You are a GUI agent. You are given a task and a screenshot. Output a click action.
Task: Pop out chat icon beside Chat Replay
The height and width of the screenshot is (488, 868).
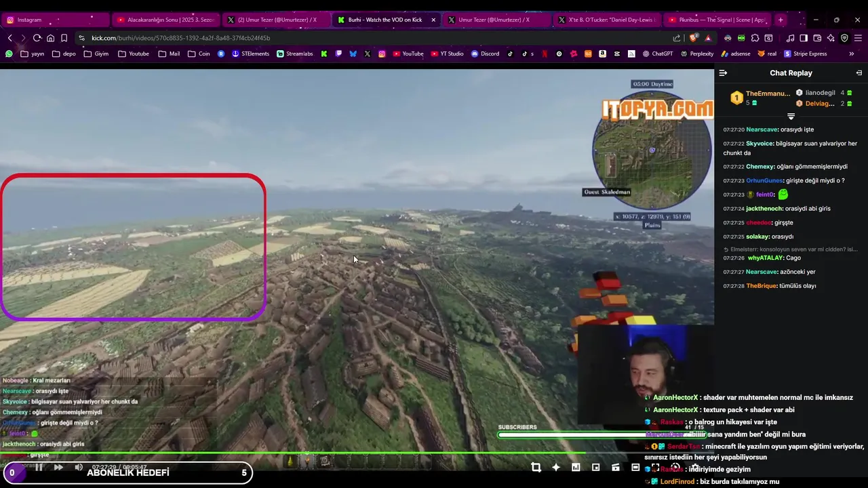point(859,73)
